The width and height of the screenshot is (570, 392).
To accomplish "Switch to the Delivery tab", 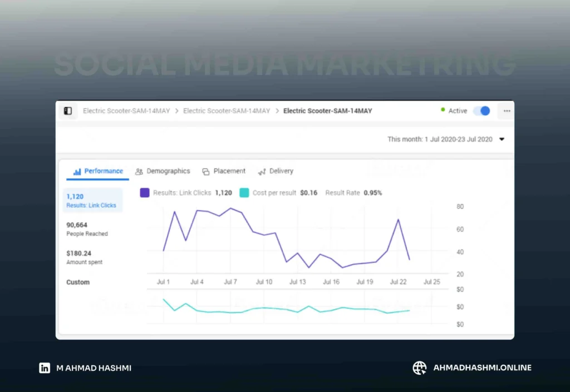I will coord(281,171).
